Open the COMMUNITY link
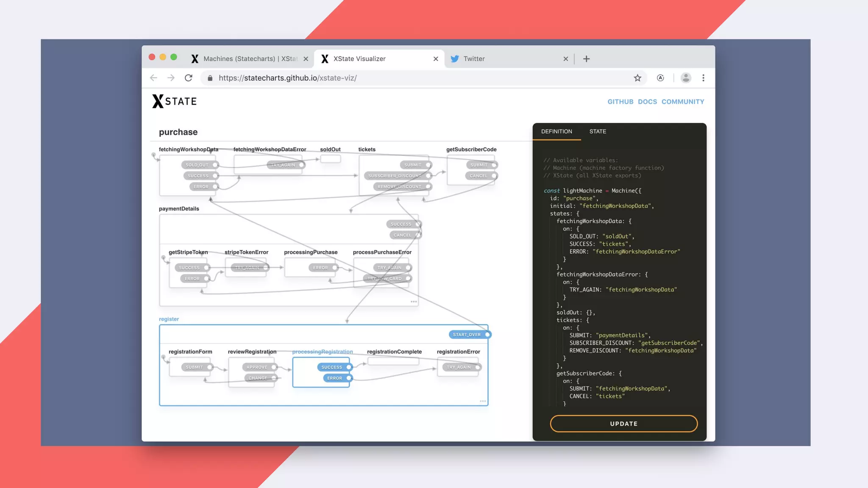This screenshot has height=488, width=868. (x=683, y=102)
